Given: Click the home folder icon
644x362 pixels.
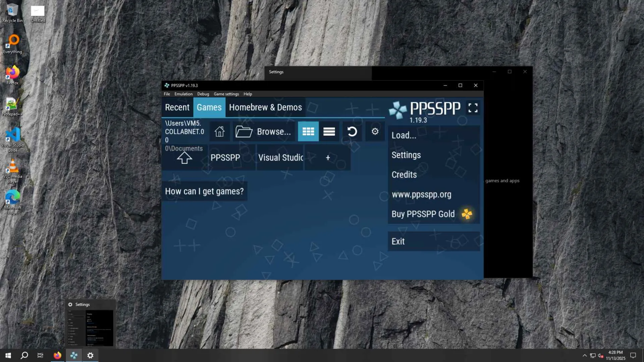Looking at the screenshot, I should (220, 132).
